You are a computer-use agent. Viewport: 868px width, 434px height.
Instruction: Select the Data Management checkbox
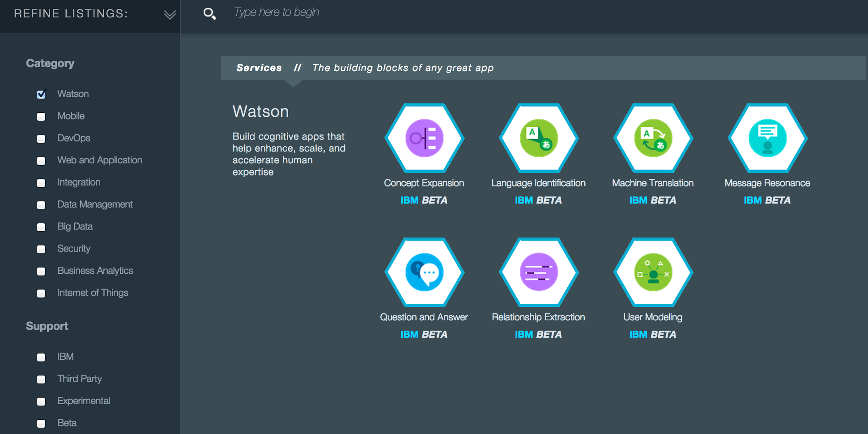tap(41, 205)
